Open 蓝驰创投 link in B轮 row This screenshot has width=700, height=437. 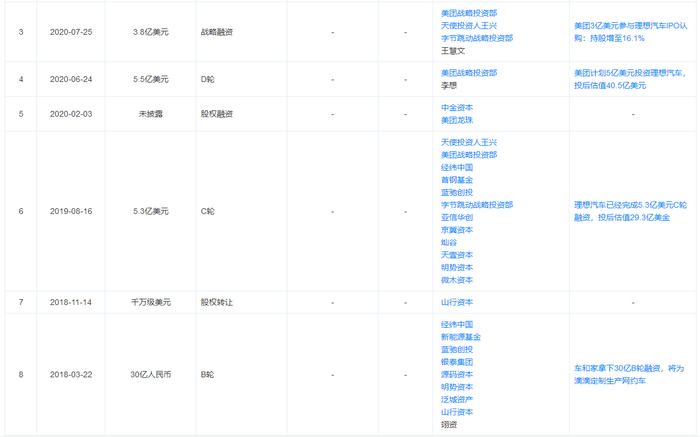(457, 350)
